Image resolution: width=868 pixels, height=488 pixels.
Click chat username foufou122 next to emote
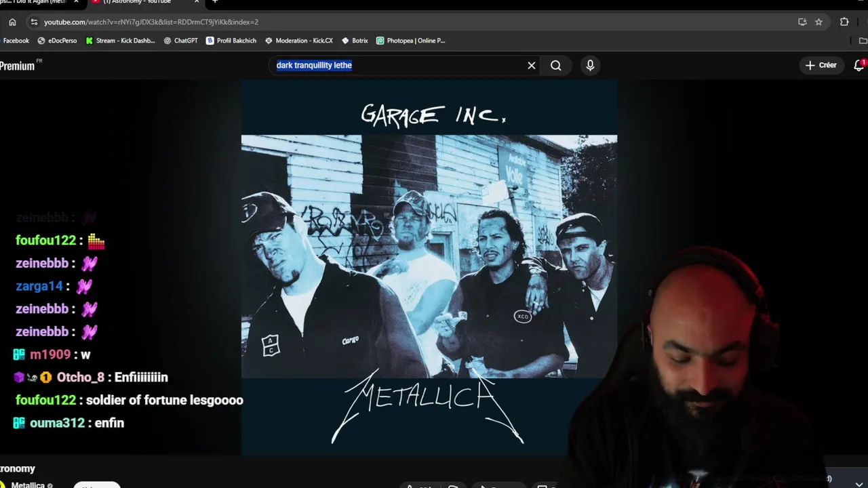(x=45, y=241)
